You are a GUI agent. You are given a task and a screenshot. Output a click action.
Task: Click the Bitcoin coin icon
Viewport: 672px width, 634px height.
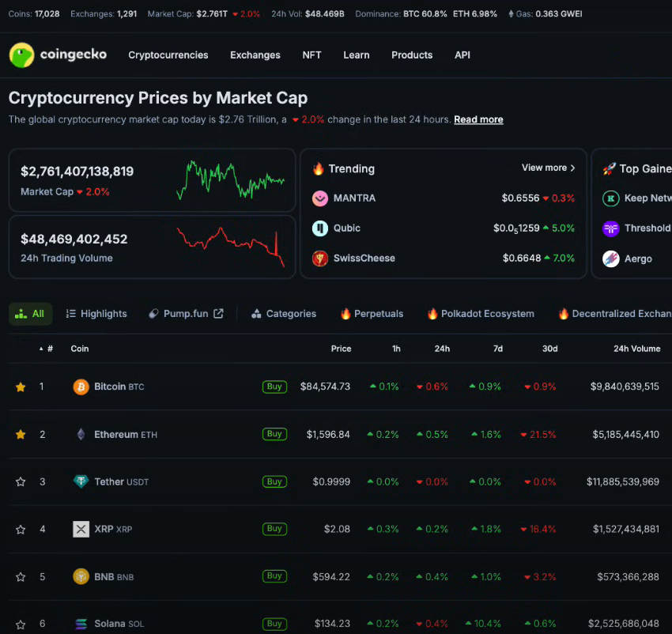[81, 387]
